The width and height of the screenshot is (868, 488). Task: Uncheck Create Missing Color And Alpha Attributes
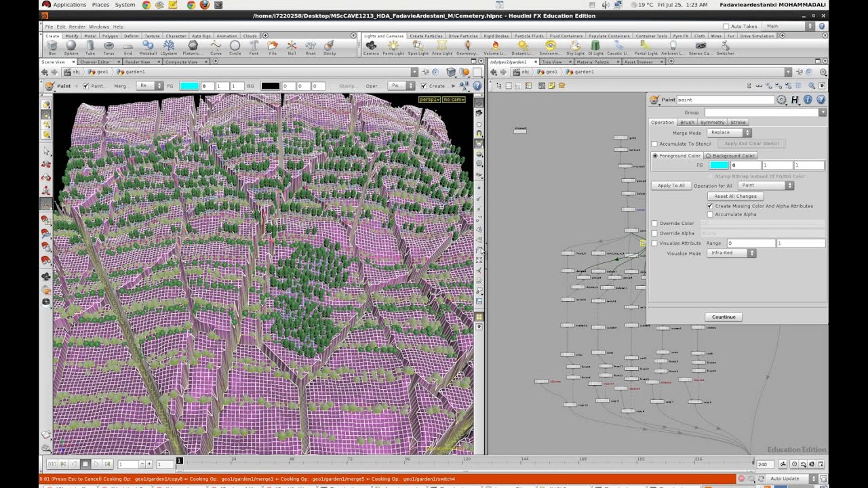click(710, 206)
